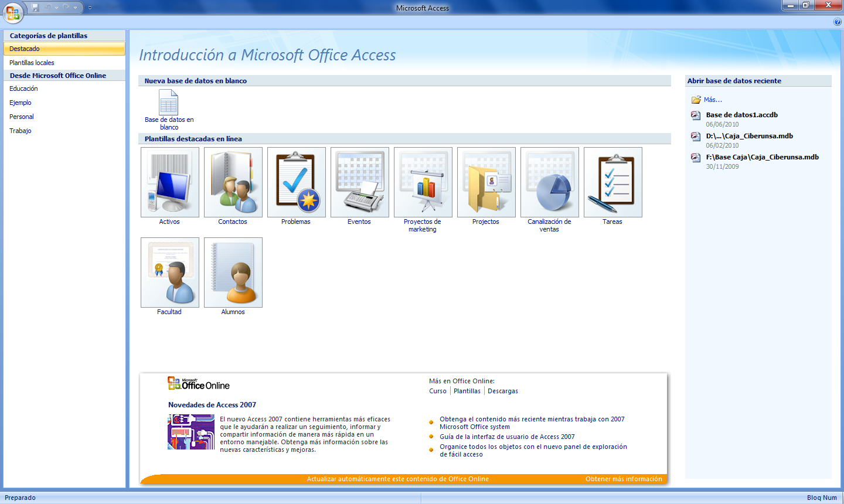Select the Contactos template
This screenshot has width=844, height=504.
[x=233, y=182]
